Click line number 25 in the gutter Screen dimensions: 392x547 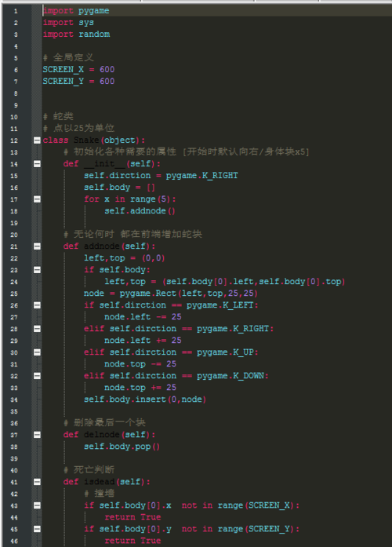click(14, 294)
